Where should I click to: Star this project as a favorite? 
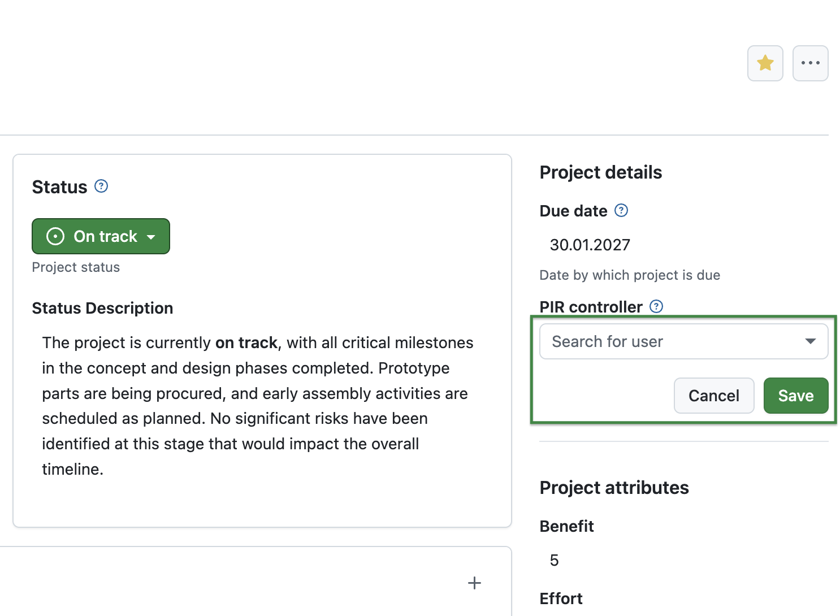(765, 63)
